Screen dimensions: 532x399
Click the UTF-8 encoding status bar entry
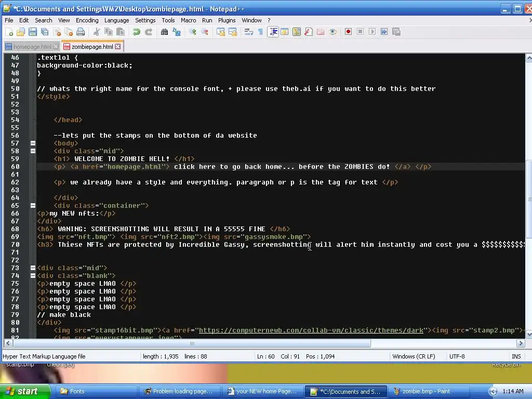tap(457, 356)
